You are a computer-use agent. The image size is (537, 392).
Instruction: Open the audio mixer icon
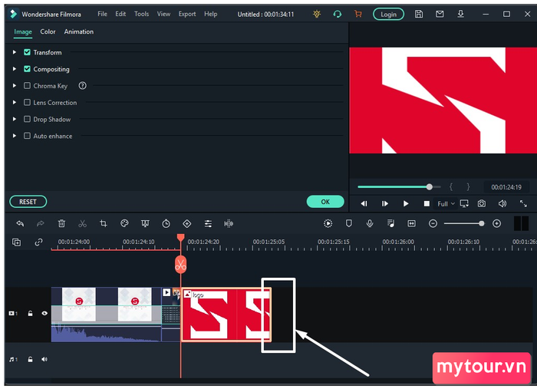click(x=390, y=224)
